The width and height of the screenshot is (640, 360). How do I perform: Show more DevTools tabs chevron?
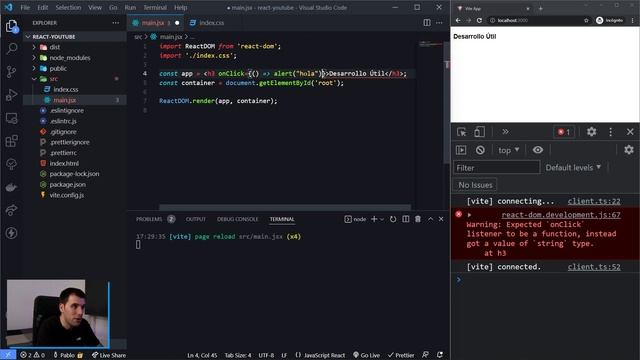pyautogui.click(x=505, y=132)
